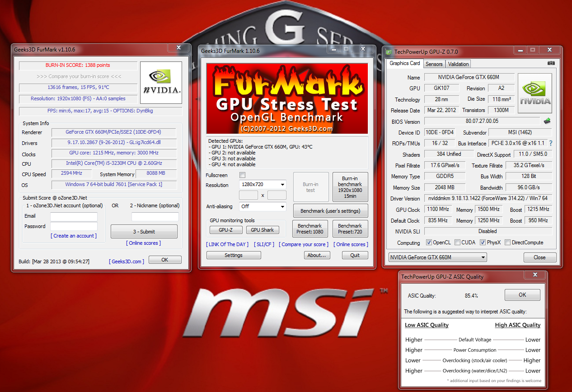The image size is (572, 392).
Task: Run Benchmark Preset:720
Action: [x=350, y=229]
